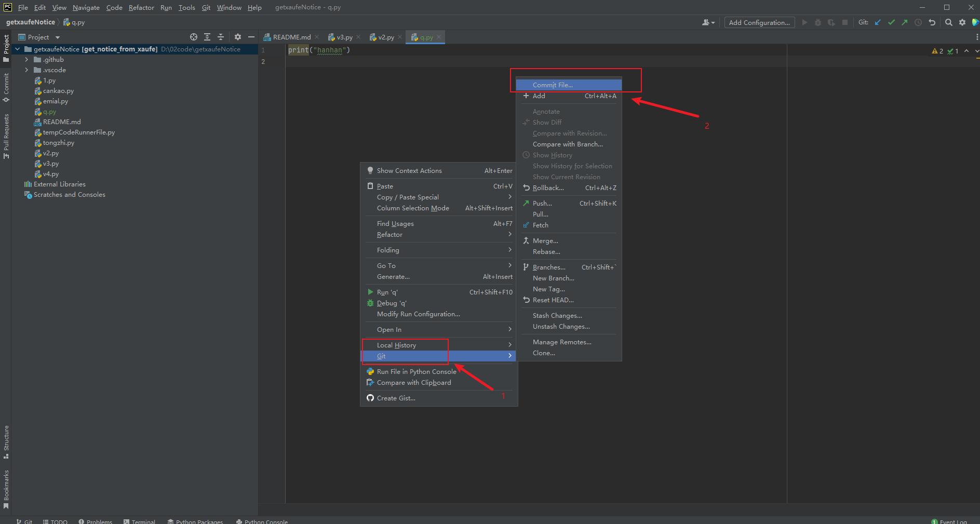The image size is (980, 524).
Task: Click the Debug bug icon in toolbar
Action: point(818,22)
